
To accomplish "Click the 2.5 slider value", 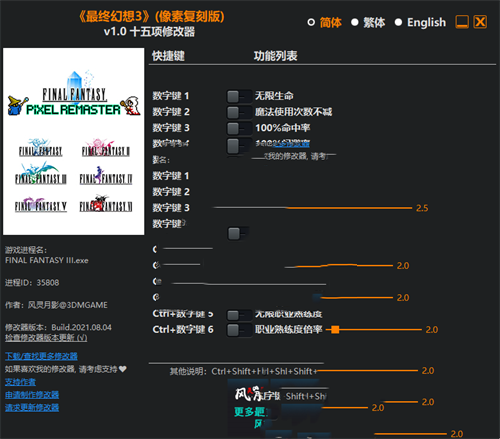I will 422,208.
